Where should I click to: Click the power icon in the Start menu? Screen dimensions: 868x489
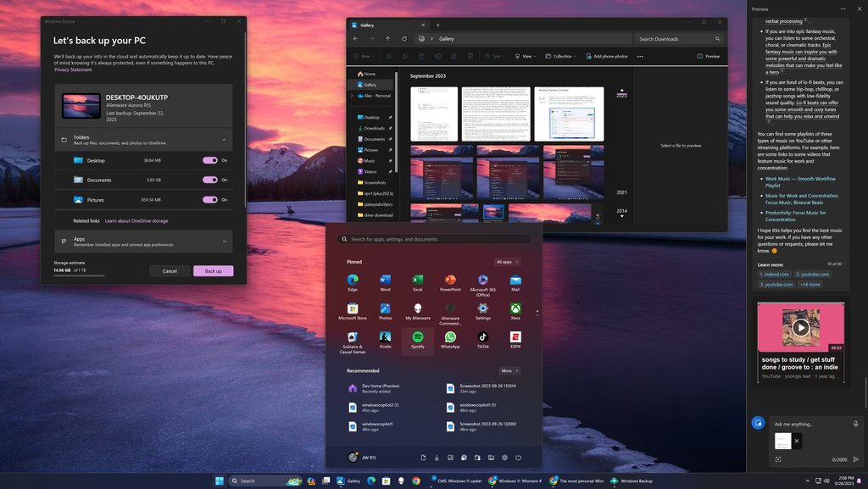pyautogui.click(x=518, y=457)
